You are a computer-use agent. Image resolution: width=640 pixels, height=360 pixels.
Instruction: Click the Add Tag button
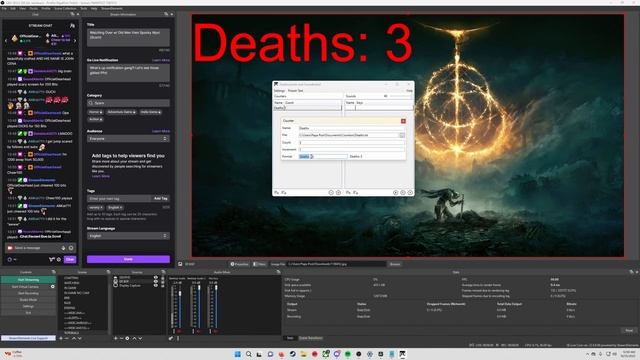coord(160,198)
